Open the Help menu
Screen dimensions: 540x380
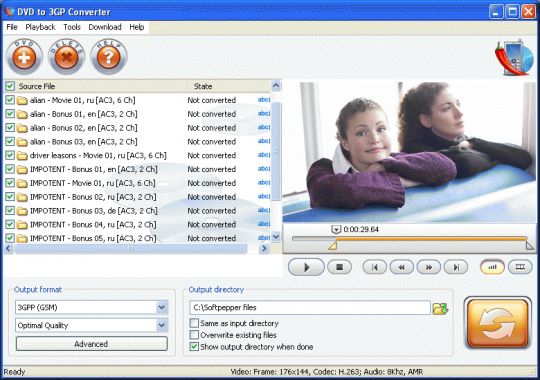(137, 27)
